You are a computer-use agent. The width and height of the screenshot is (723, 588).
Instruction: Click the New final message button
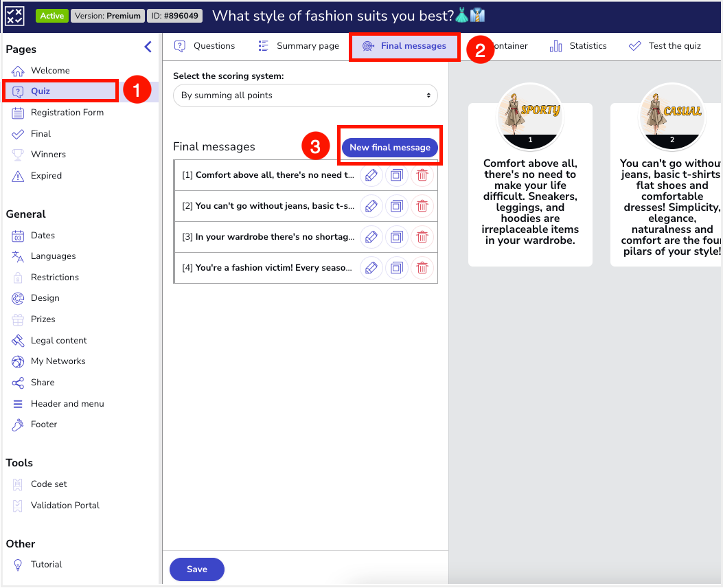tap(389, 148)
